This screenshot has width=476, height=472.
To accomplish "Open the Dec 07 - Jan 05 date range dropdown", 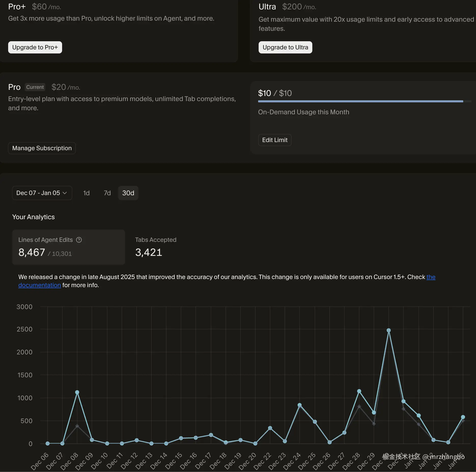I will pyautogui.click(x=42, y=193).
